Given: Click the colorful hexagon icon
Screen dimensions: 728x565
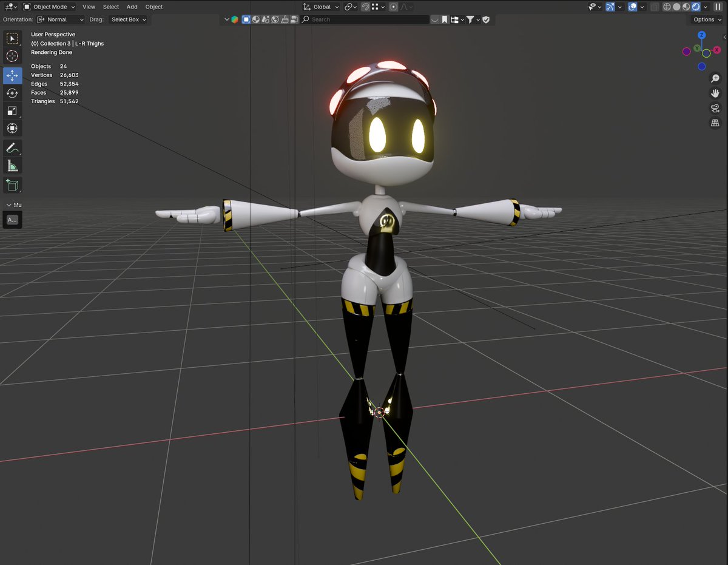Looking at the screenshot, I should [235, 19].
